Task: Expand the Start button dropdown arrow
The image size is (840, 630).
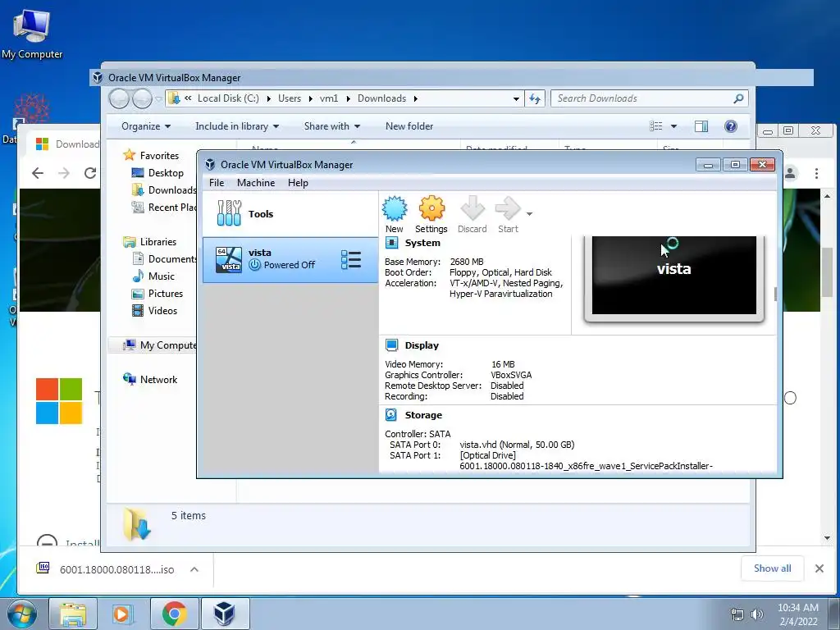Action: [x=529, y=214]
